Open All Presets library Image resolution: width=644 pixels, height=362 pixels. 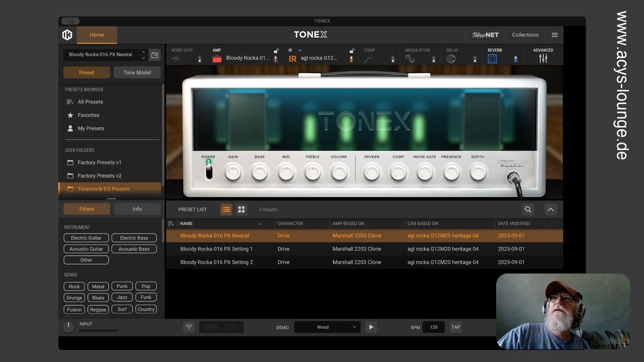90,102
